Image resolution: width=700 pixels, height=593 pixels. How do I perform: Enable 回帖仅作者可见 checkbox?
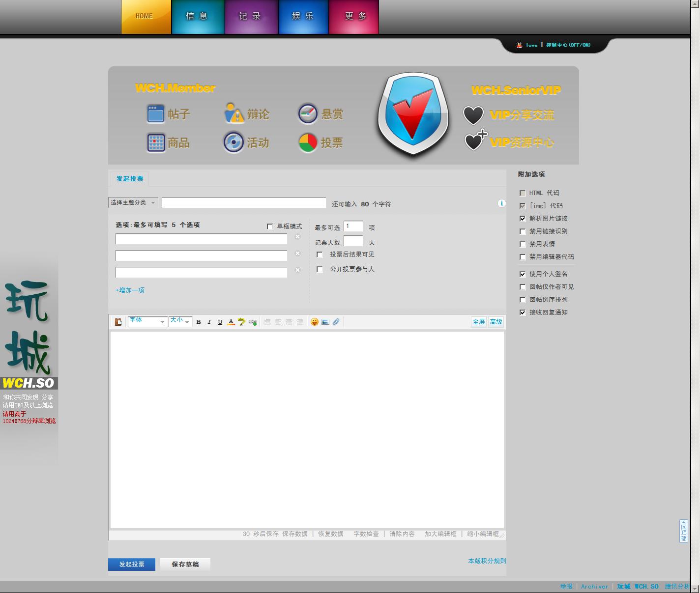(523, 287)
